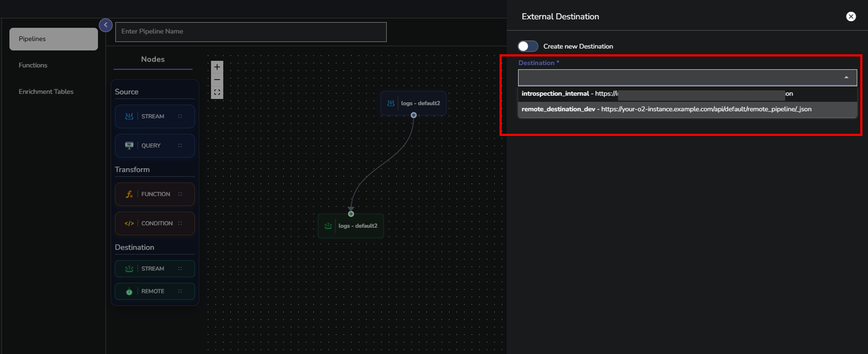Collapse the Destination dropdown arrow
Image resolution: width=868 pixels, height=354 pixels.
coord(846,77)
